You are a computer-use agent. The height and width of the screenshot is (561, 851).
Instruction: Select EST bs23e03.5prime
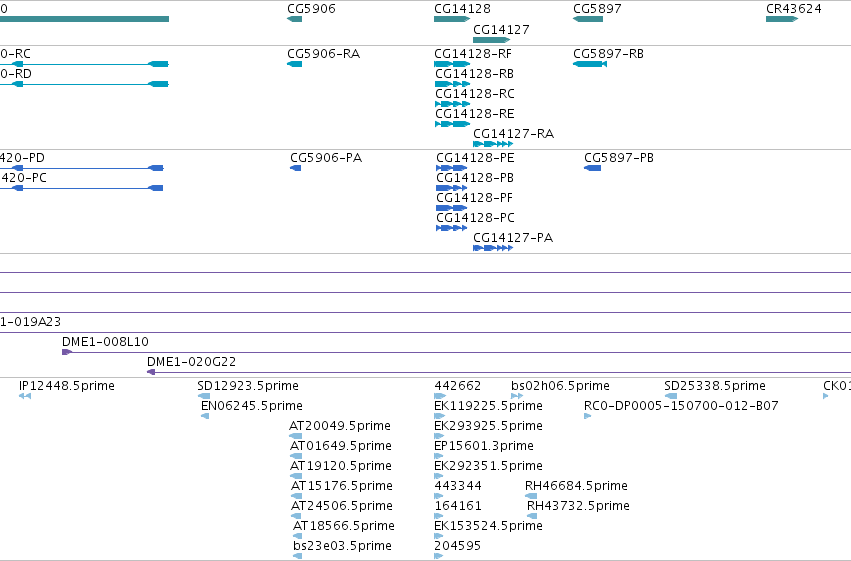click(342, 546)
